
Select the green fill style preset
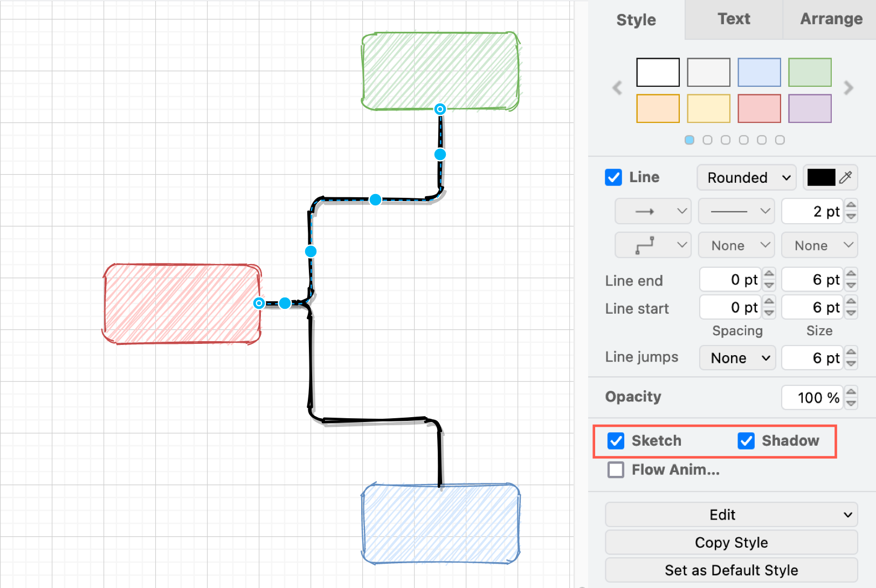click(810, 72)
